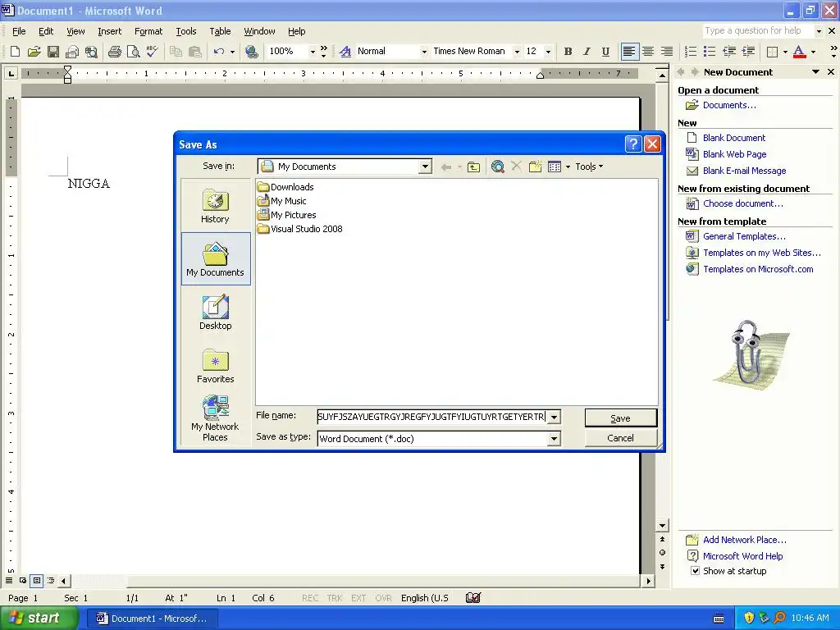840x630 pixels.
Task: Open the Table menu
Action: [x=220, y=31]
